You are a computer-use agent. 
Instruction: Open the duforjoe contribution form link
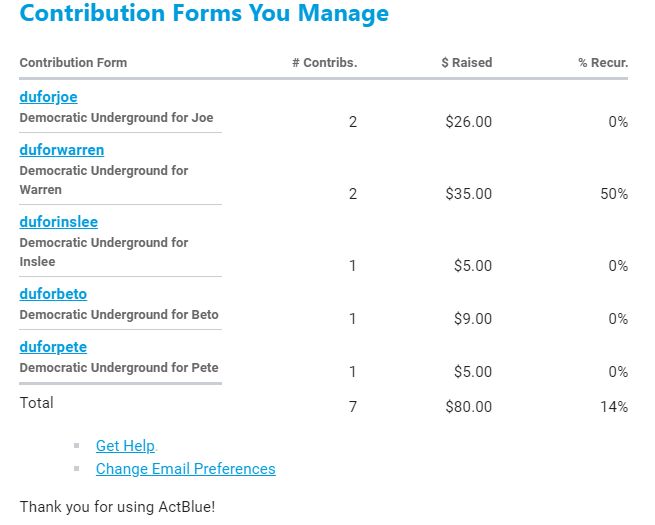(x=48, y=97)
